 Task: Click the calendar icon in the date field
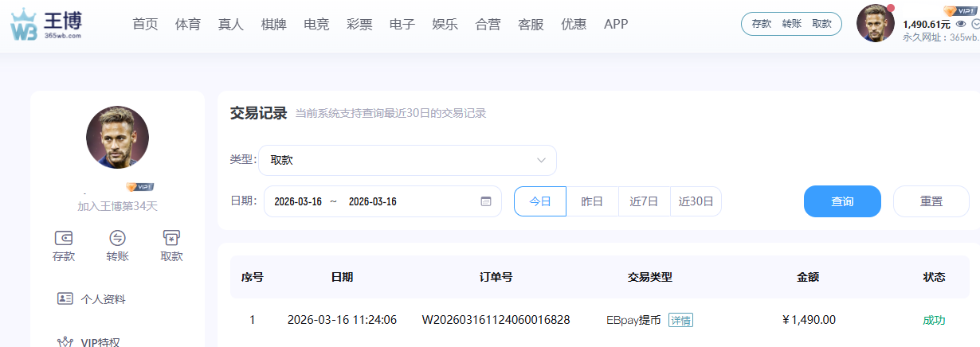486,201
